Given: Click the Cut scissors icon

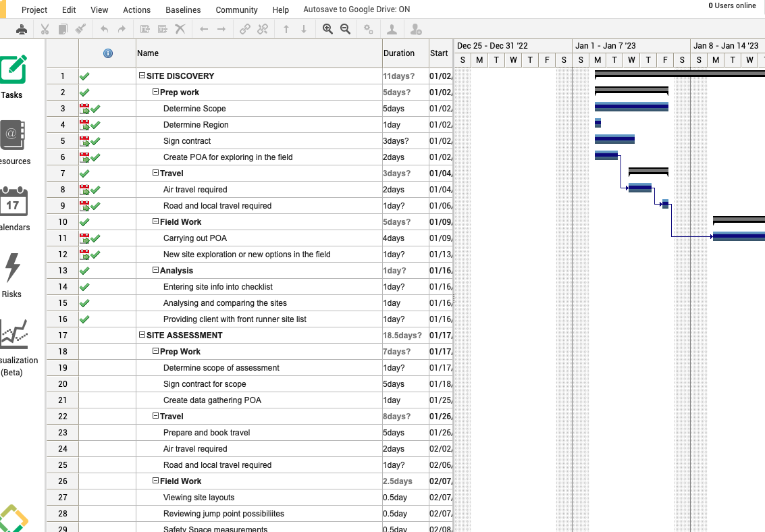Looking at the screenshot, I should pos(45,29).
